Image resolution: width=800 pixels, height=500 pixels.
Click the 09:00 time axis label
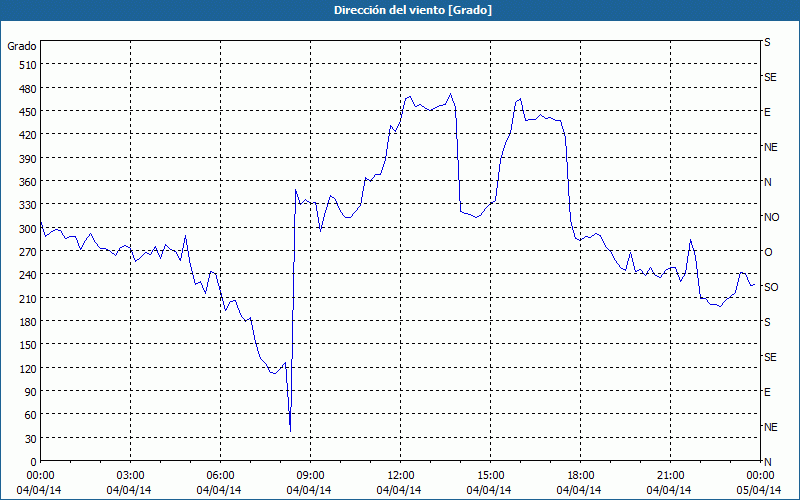tap(310, 476)
